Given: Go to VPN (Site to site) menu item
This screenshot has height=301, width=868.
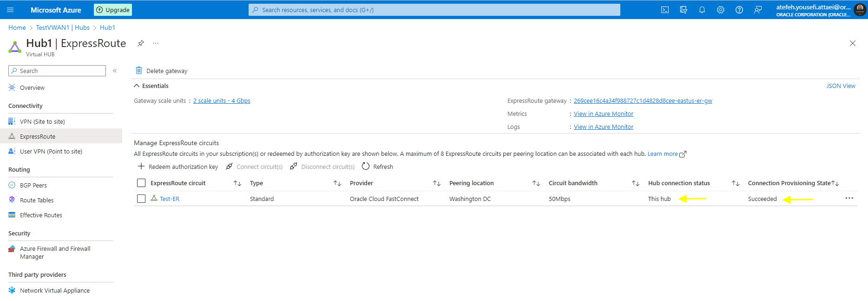Looking at the screenshot, I should click(42, 121).
